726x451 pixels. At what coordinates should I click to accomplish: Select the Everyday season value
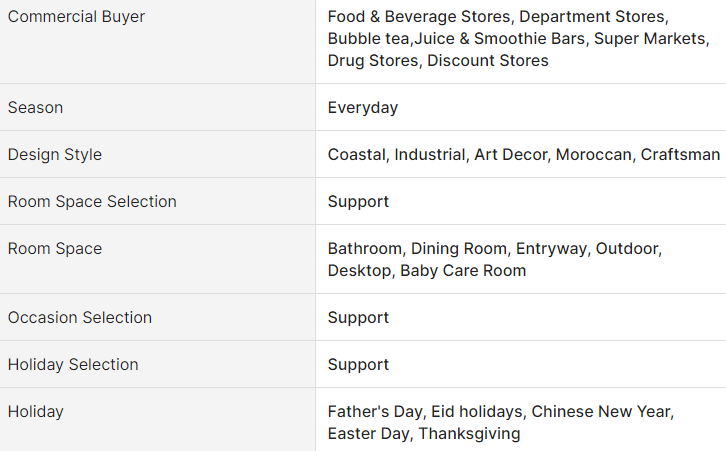362,107
